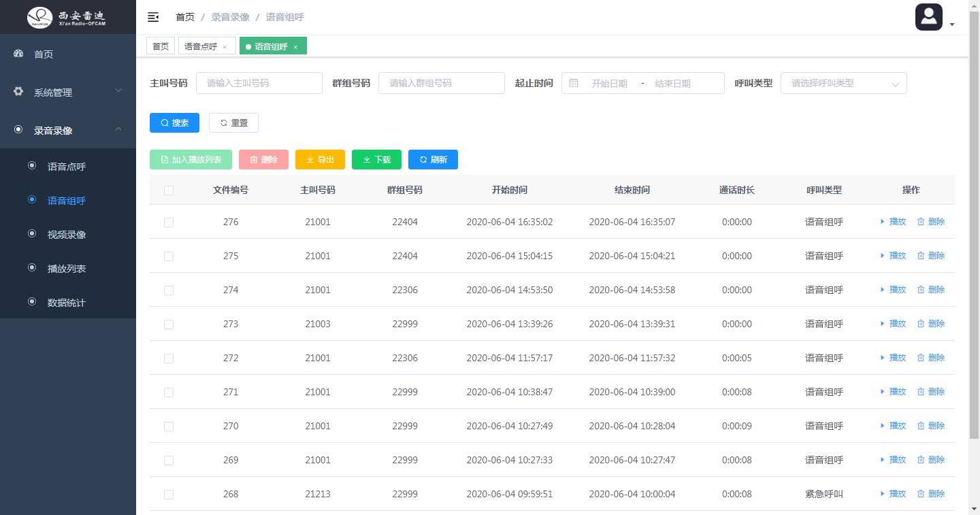The width and height of the screenshot is (980, 515).
Task: Go to 首页 in the sidebar
Action: (x=68, y=54)
